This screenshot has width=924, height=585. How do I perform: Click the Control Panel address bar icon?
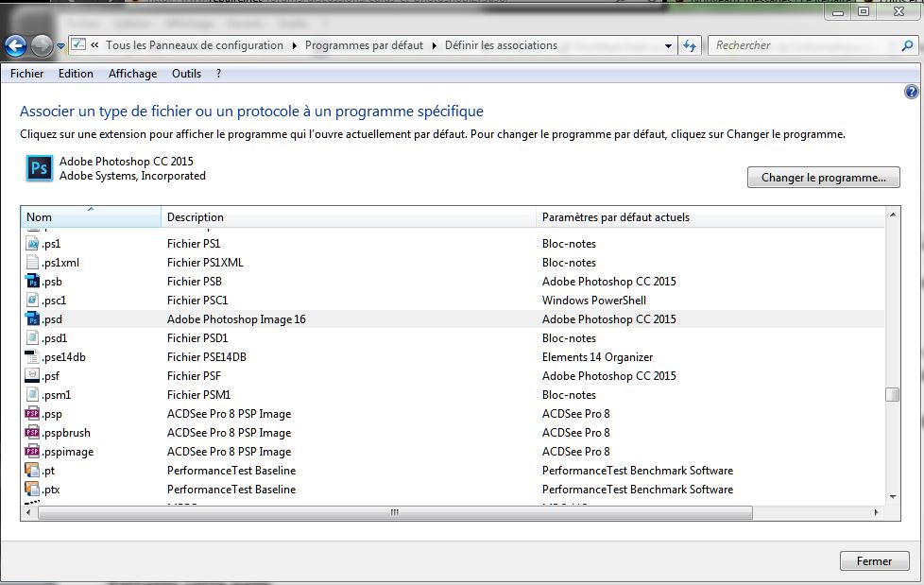[78, 44]
